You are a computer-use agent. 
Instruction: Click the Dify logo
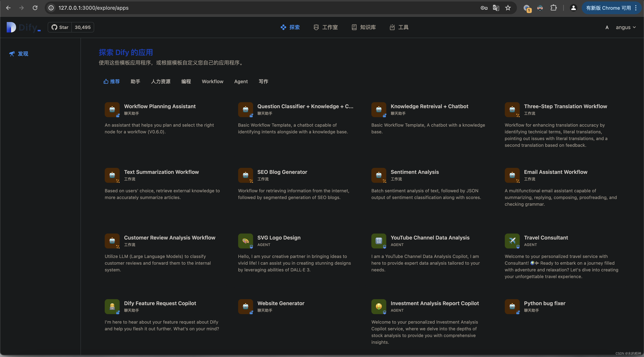[23, 27]
